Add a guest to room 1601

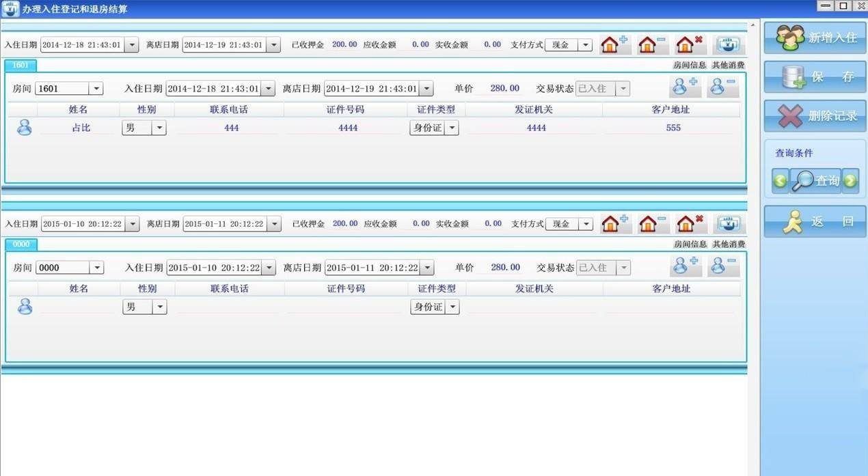(x=685, y=87)
